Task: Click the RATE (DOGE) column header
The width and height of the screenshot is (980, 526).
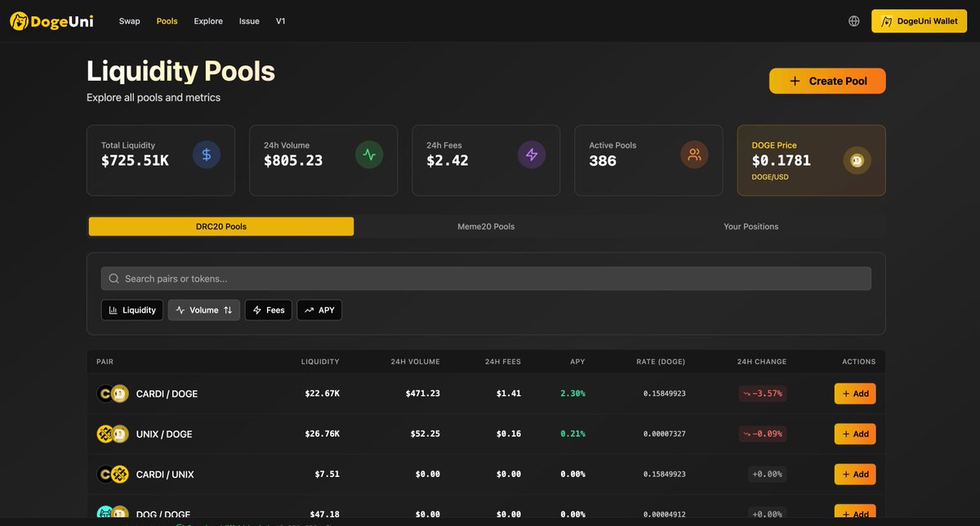Action: (661, 362)
